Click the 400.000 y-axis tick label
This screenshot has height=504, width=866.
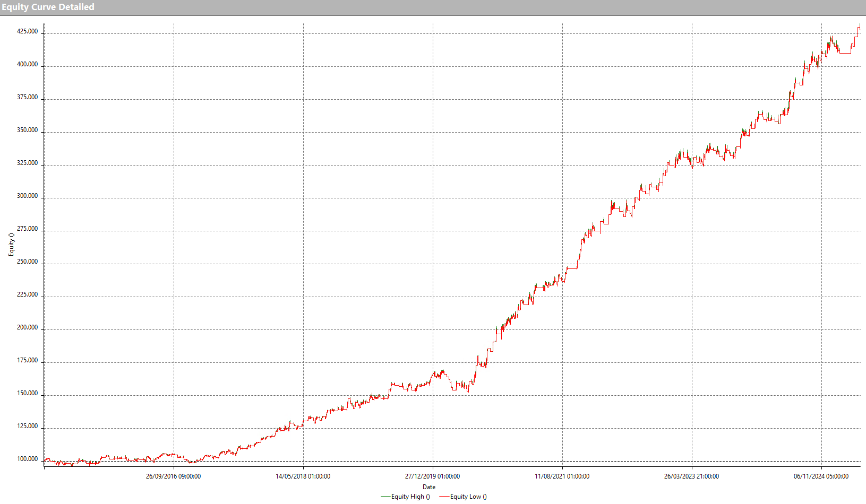point(28,64)
